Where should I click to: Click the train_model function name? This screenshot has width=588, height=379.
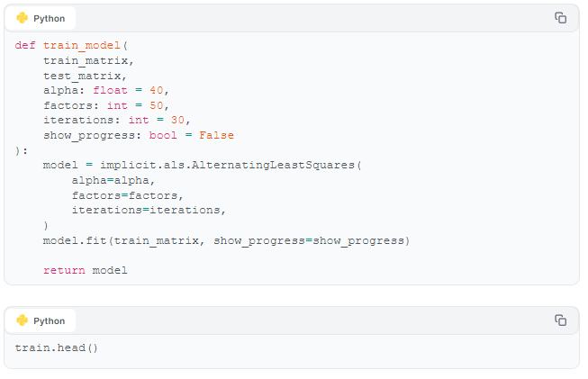tap(82, 45)
